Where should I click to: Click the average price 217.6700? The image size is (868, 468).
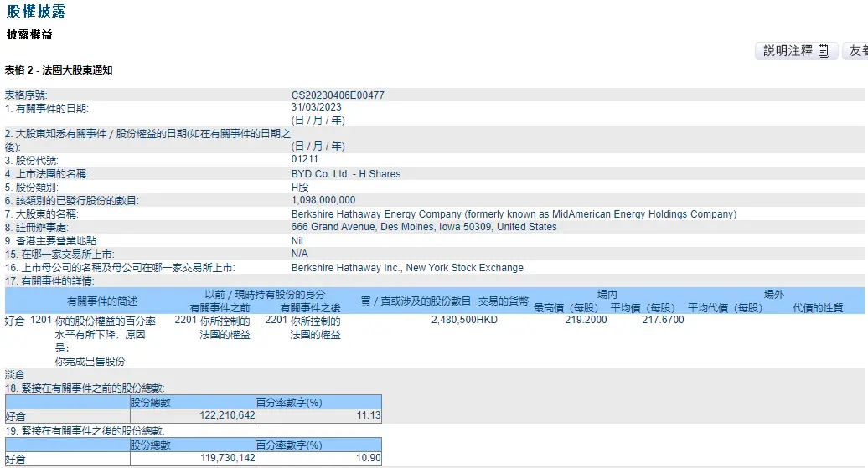(664, 320)
